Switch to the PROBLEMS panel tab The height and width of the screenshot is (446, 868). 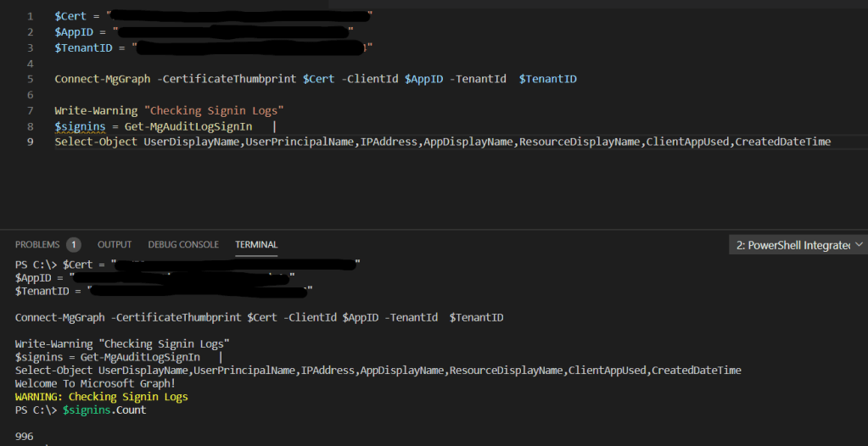click(x=37, y=244)
